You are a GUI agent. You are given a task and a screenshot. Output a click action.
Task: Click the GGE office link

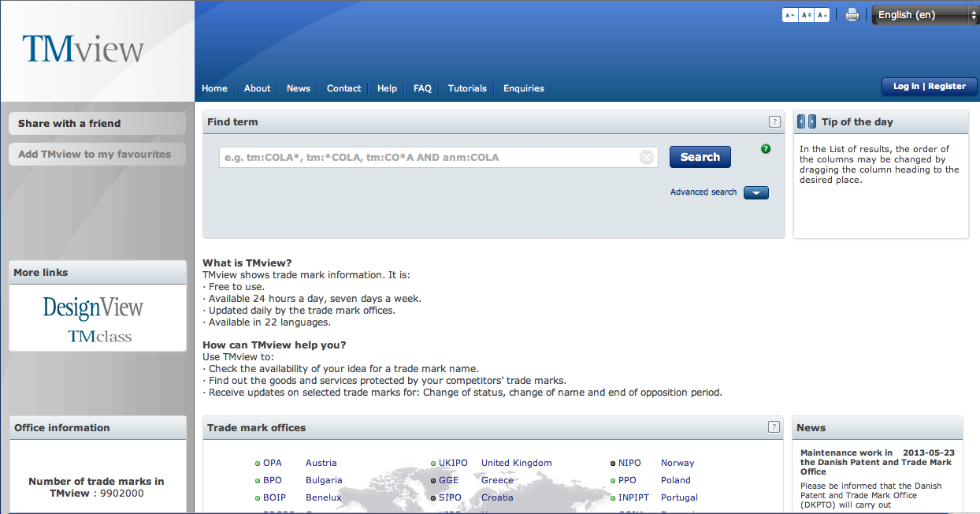click(x=448, y=480)
